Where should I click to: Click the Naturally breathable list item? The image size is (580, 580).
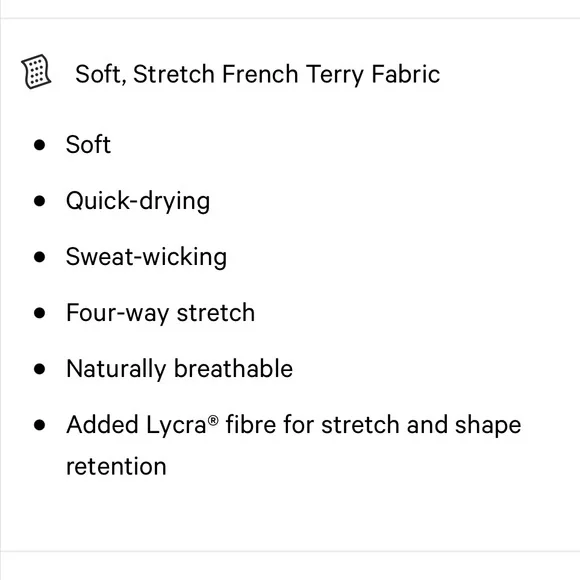(179, 369)
